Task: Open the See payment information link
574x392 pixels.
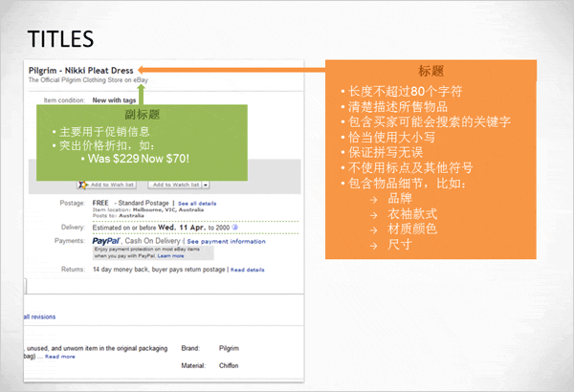Action: [226, 242]
